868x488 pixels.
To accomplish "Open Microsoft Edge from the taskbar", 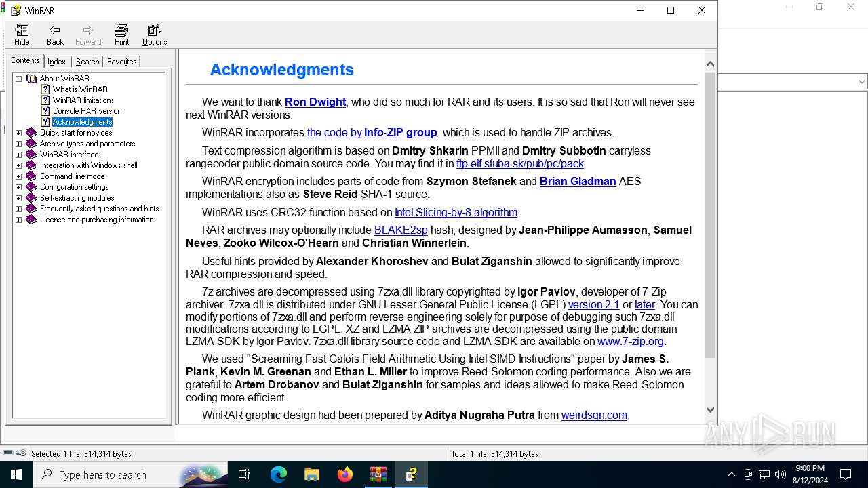I will (279, 474).
